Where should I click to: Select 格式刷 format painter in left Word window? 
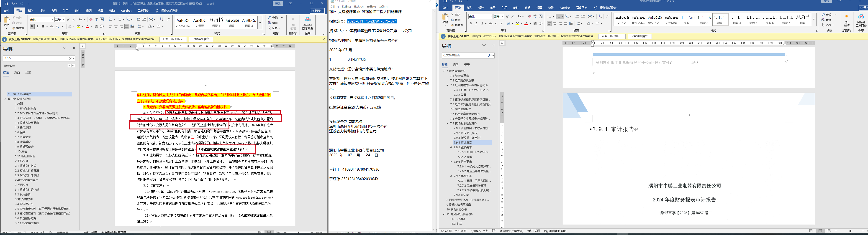(18, 28)
